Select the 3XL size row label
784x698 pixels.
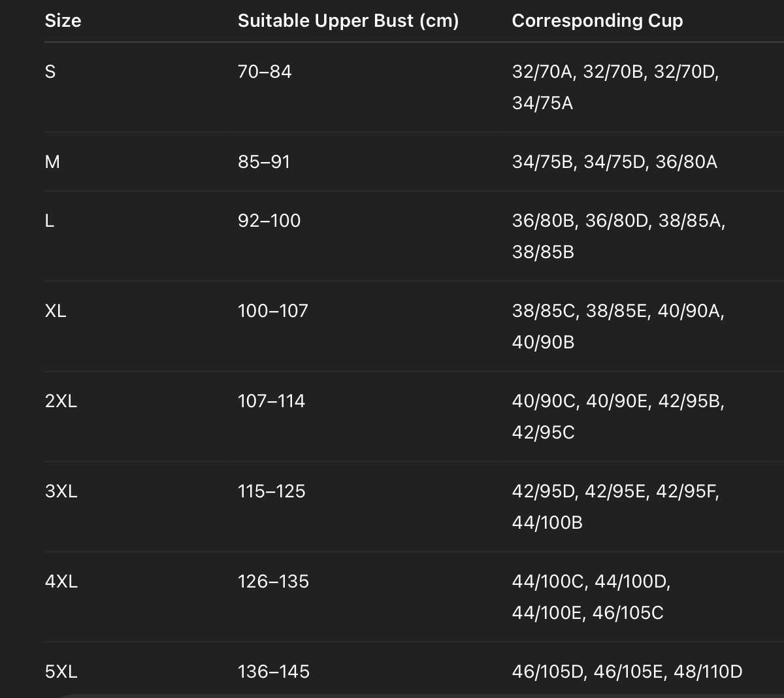[61, 491]
